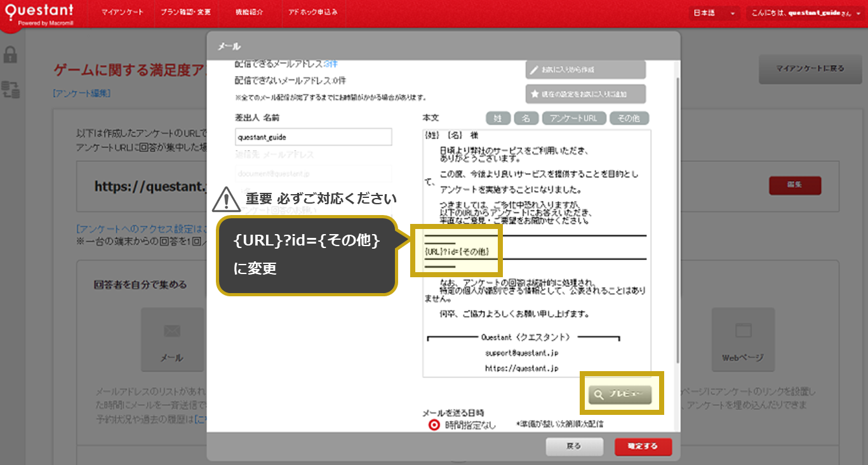Click the pencil icon on お気に入りから作成
The height and width of the screenshot is (465, 868).
coord(533,69)
